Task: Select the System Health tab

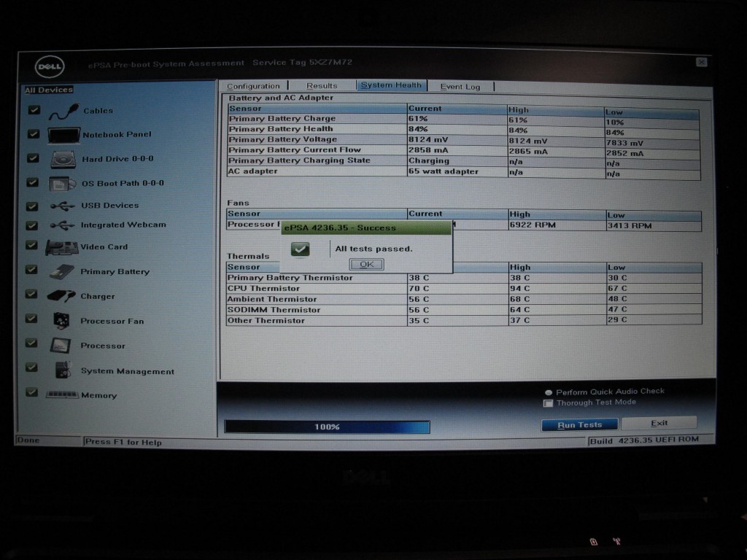Action: pyautogui.click(x=392, y=85)
